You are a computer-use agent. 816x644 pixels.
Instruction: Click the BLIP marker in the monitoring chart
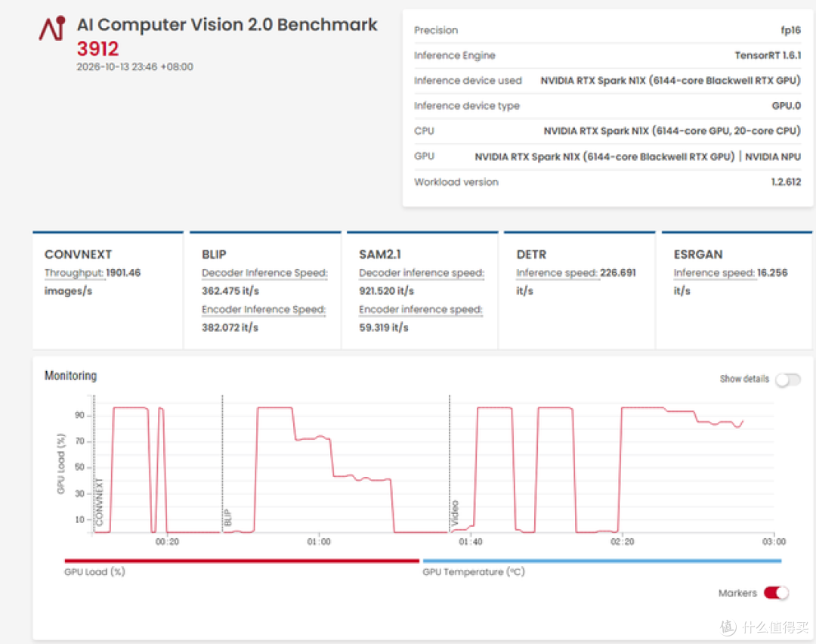(x=227, y=518)
